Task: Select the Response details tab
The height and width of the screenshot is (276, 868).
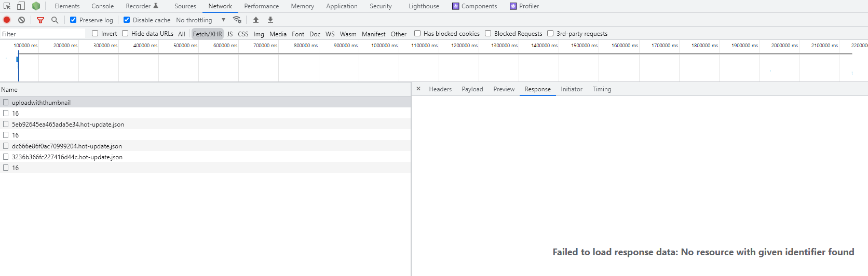Action: (x=537, y=89)
